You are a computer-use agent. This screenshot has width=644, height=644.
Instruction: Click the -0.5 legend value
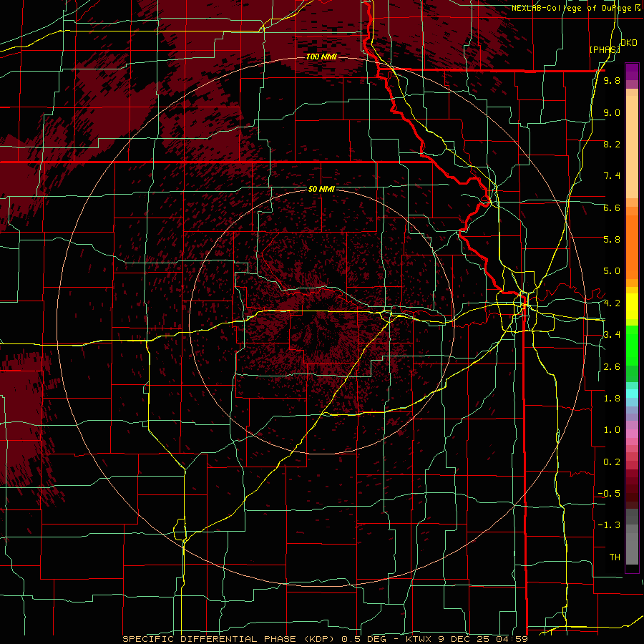(609, 494)
